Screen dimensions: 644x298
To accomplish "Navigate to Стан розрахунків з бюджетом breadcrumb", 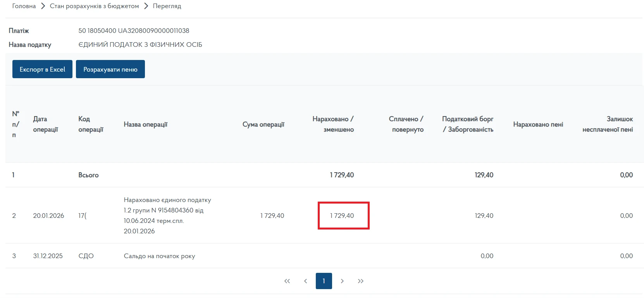I will 94,6.
